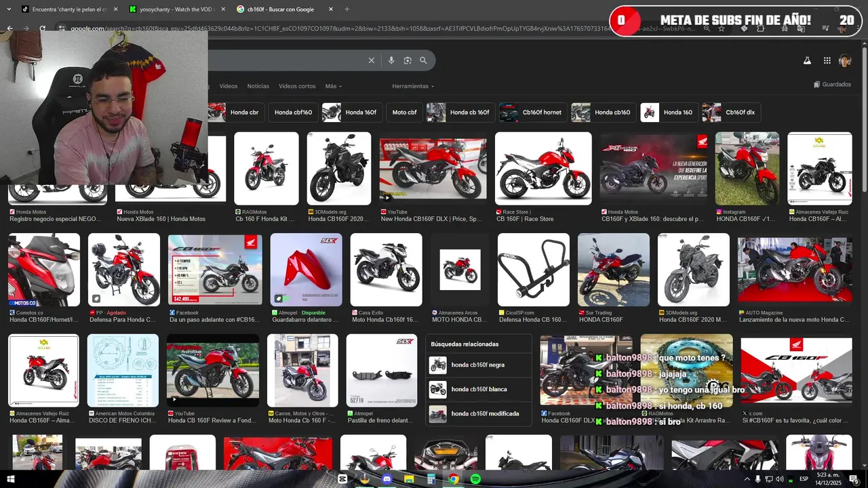Select the 'Honda cbf160' suggestion chip
This screenshot has height=488, width=868.
294,113
